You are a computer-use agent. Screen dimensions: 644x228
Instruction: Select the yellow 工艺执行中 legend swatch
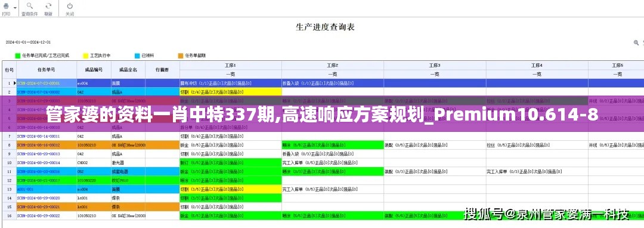pyautogui.click(x=86, y=56)
